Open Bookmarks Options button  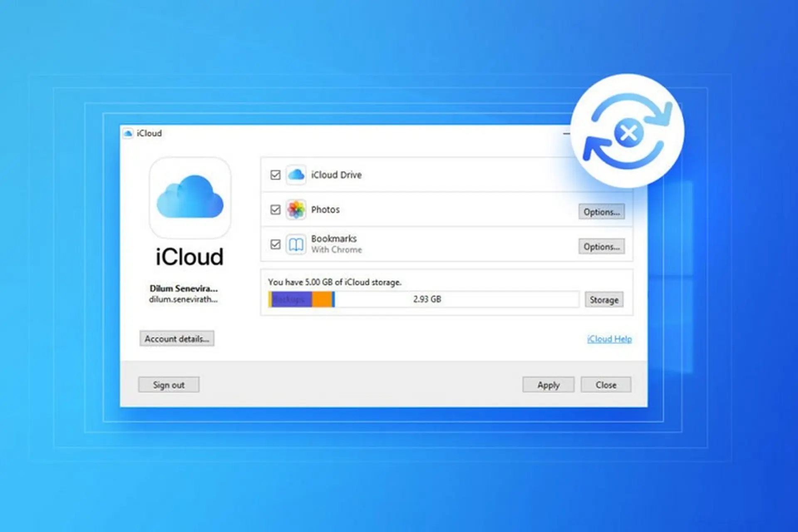coord(601,246)
